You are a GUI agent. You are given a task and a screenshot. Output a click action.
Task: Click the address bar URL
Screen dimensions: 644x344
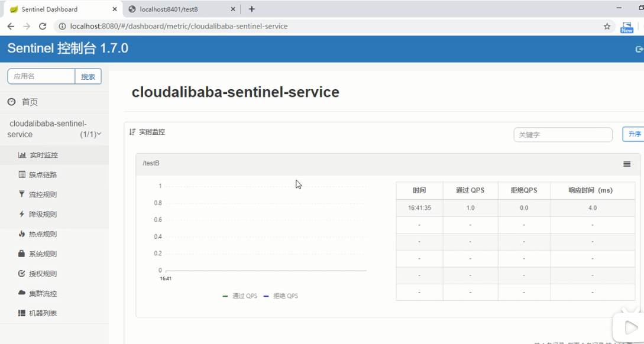point(179,26)
